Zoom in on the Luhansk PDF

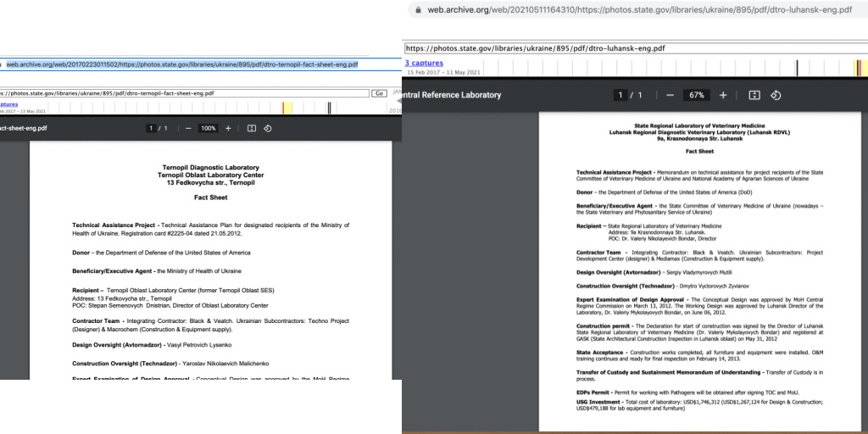click(723, 95)
